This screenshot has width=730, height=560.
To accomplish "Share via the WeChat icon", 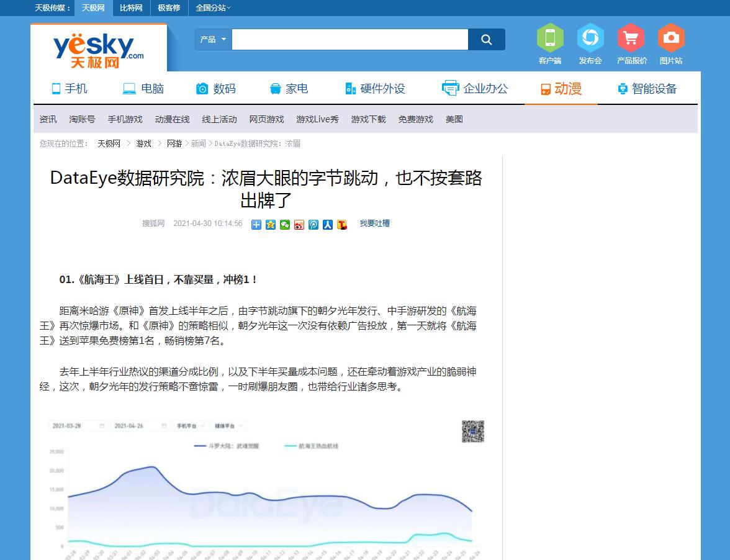I will tap(285, 225).
